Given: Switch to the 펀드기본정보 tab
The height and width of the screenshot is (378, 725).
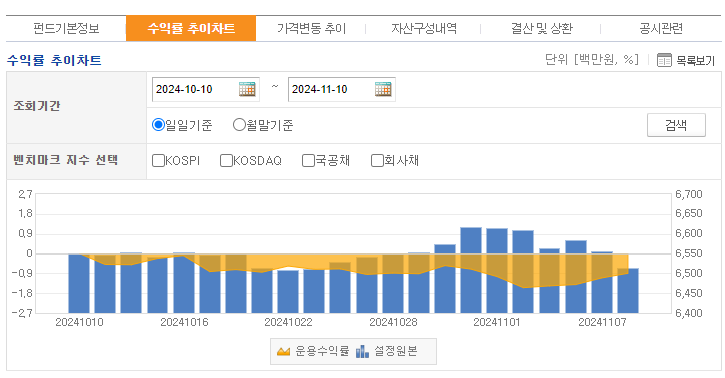Looking at the screenshot, I should (66, 29).
